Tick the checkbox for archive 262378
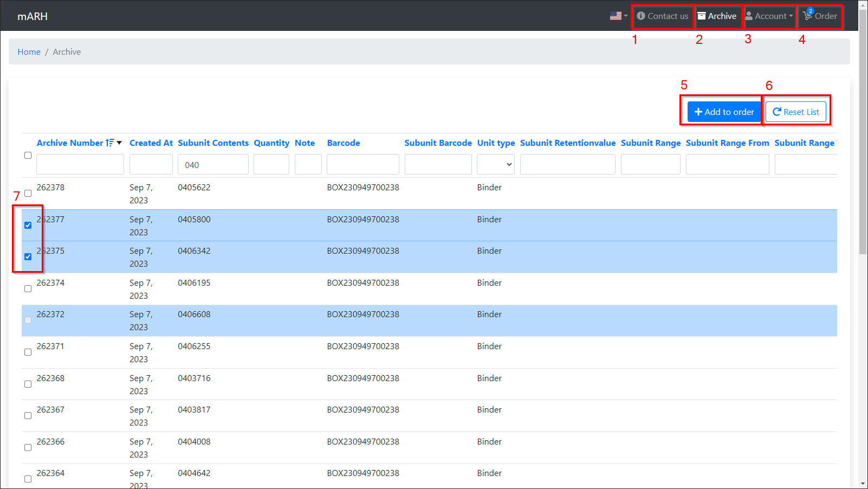Image resolution: width=868 pixels, height=489 pixels. [x=28, y=194]
